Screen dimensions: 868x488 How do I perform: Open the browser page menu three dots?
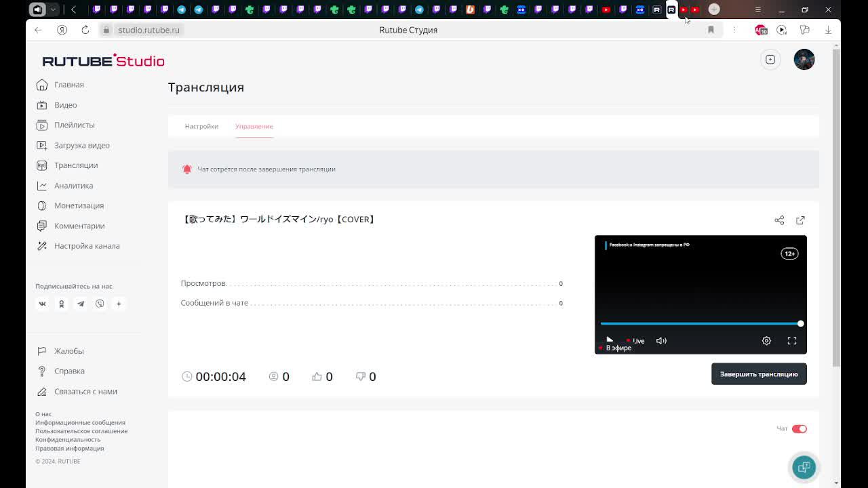pyautogui.click(x=734, y=30)
